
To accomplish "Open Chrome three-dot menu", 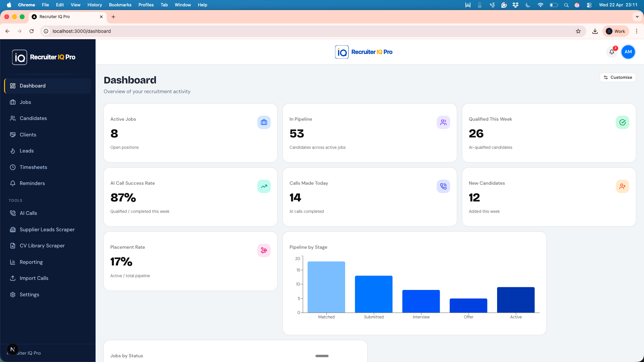I will tap(637, 31).
